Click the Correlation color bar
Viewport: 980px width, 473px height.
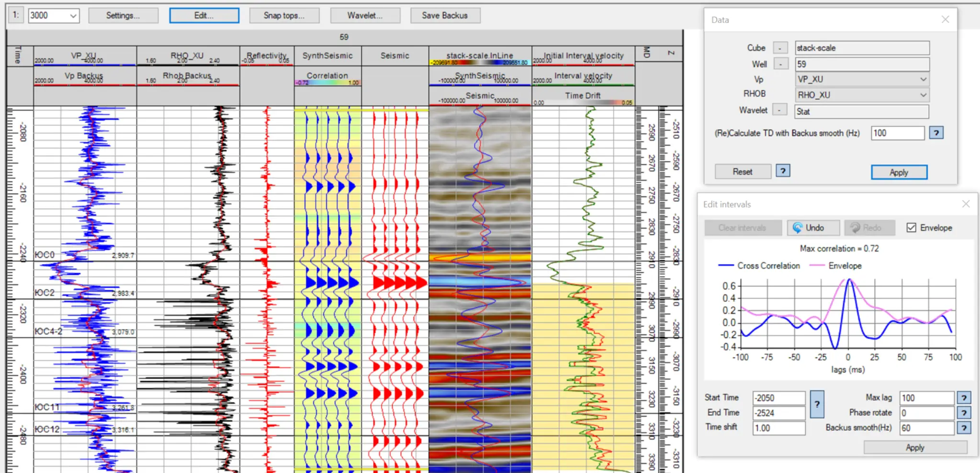pos(327,83)
